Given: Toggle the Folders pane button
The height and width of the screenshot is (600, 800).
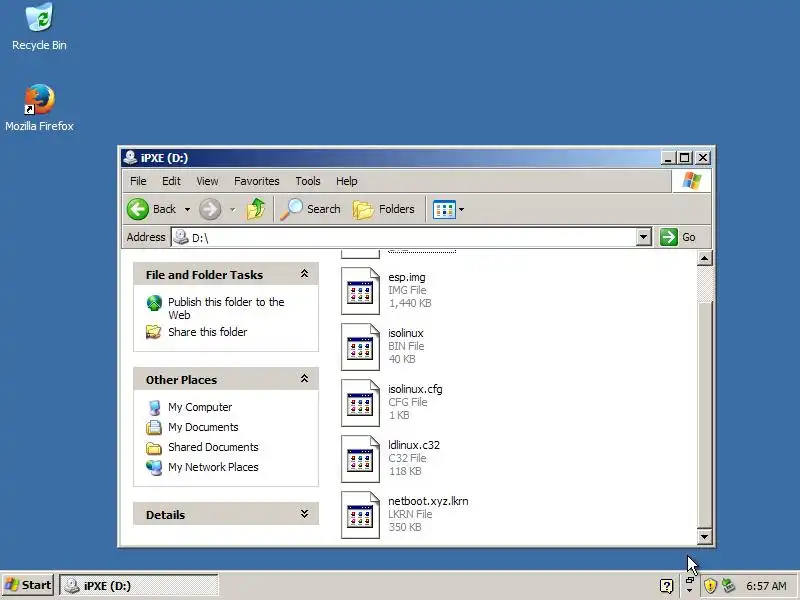Looking at the screenshot, I should (x=384, y=209).
